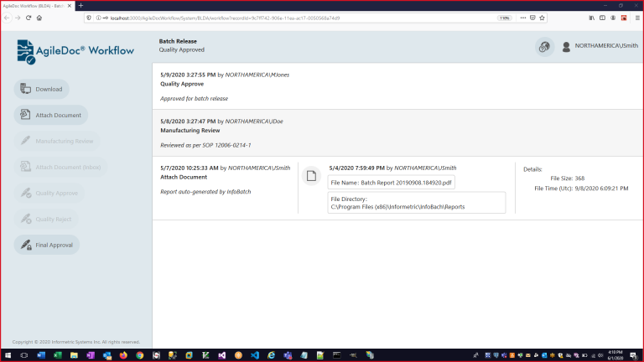Click the Attach Document (Inbox) icon
644x362 pixels.
tap(25, 167)
